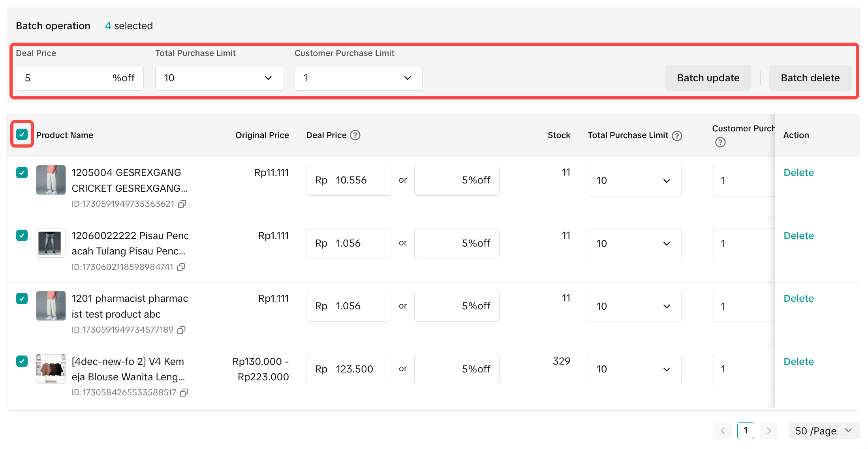Uncheck the select-all products checkbox
This screenshot has height=449, width=868.
22,135
